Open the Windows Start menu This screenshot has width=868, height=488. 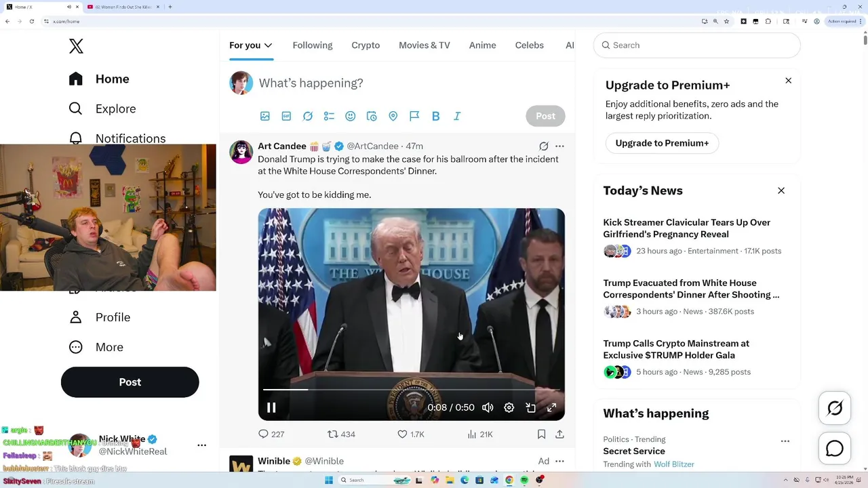[x=329, y=480]
